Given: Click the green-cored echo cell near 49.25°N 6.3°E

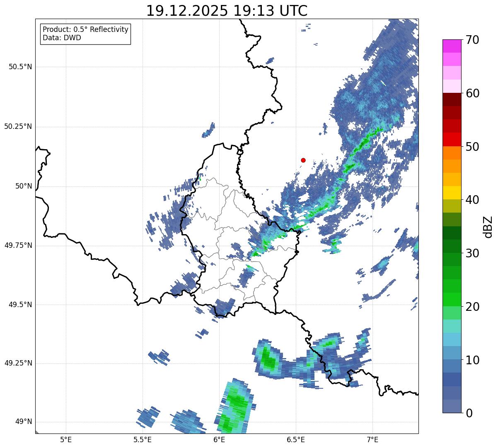Looking at the screenshot, I should coord(268,359).
